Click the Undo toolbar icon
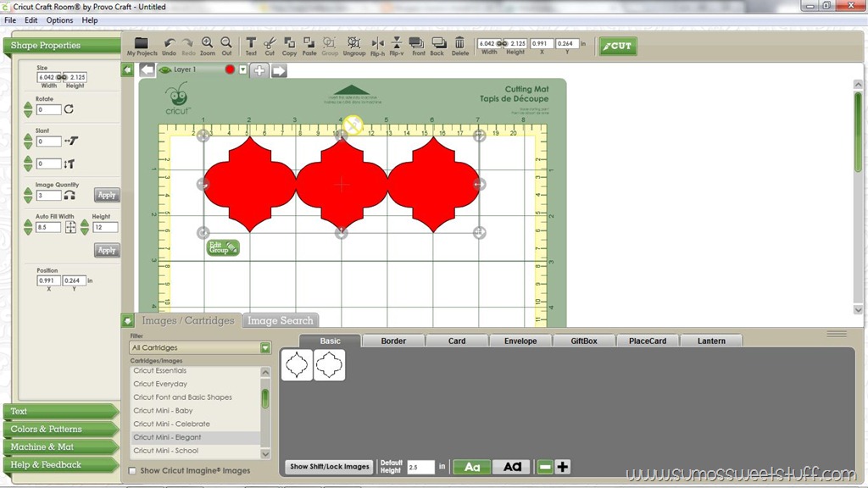Image resolution: width=868 pixels, height=488 pixels. click(x=169, y=46)
